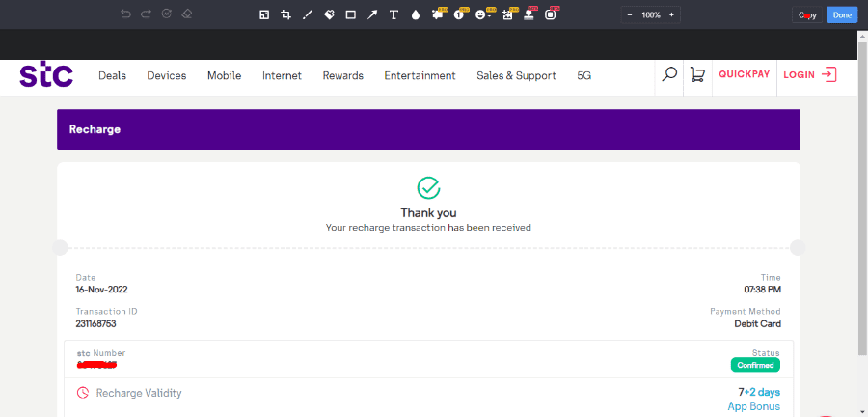
Task: Open the Devices menu
Action: 166,75
